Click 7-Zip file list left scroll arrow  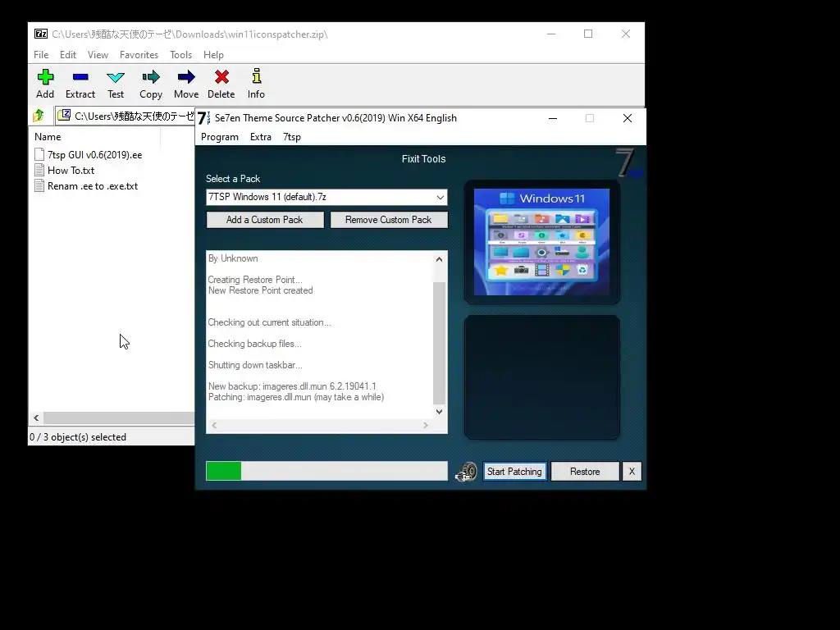tap(36, 418)
